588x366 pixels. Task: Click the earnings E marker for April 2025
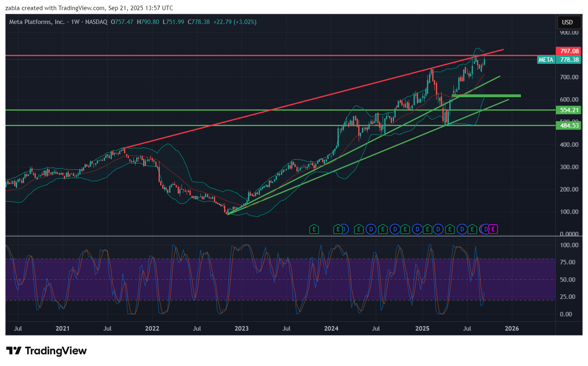(x=450, y=229)
